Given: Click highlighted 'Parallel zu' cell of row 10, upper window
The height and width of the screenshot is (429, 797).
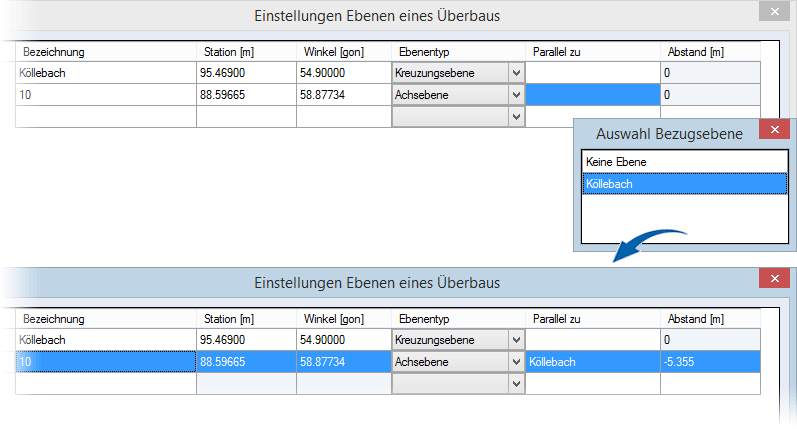Looking at the screenshot, I should [x=593, y=95].
